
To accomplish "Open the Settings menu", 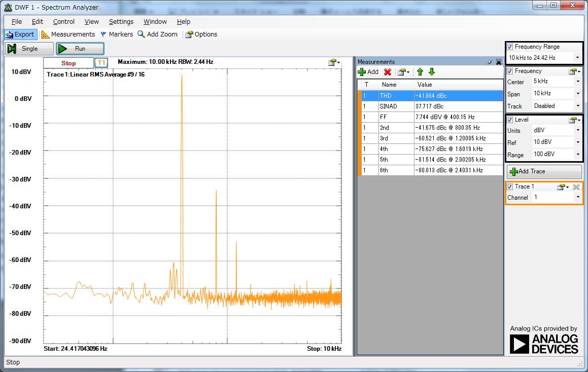I will coord(121,21).
